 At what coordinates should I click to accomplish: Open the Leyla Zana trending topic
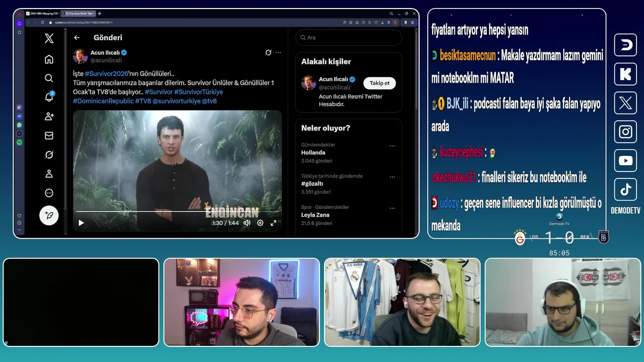[315, 215]
